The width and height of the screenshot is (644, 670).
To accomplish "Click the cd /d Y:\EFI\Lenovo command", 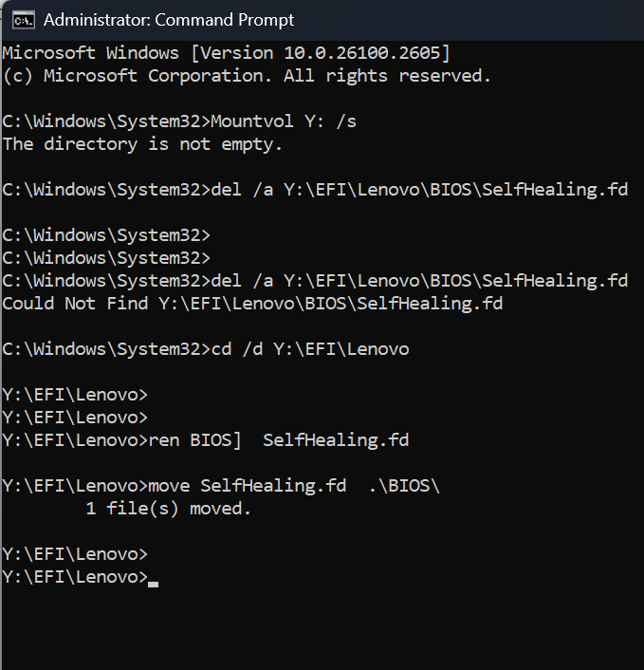I will [x=310, y=349].
